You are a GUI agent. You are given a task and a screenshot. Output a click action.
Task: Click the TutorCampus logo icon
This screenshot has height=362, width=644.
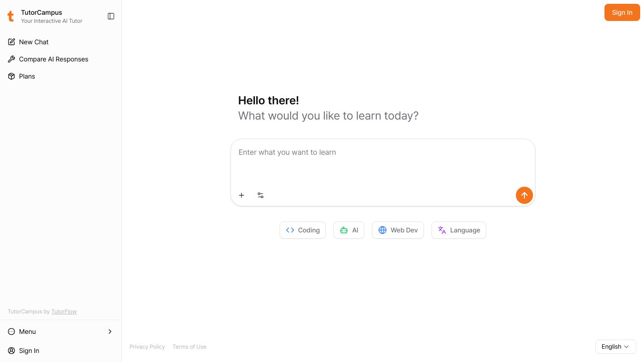click(x=11, y=16)
